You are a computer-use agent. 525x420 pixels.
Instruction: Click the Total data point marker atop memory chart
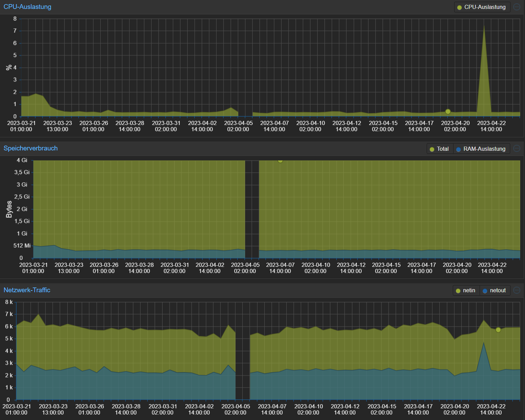(280, 160)
